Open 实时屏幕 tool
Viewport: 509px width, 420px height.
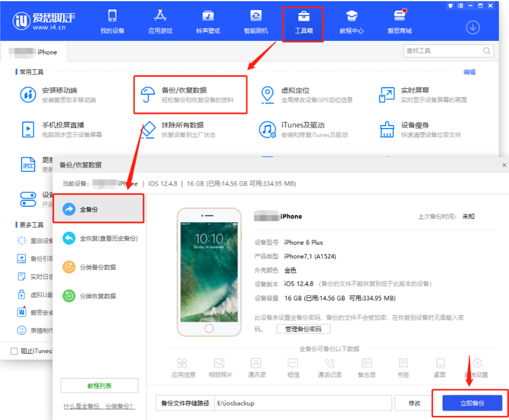(x=423, y=94)
